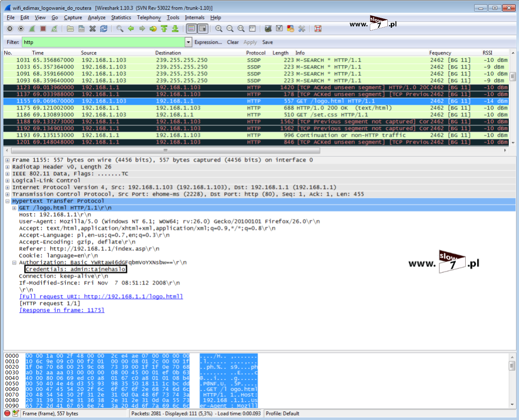Open the capture interfaces list icon
The width and height of the screenshot is (519, 420).
click(x=10, y=29)
